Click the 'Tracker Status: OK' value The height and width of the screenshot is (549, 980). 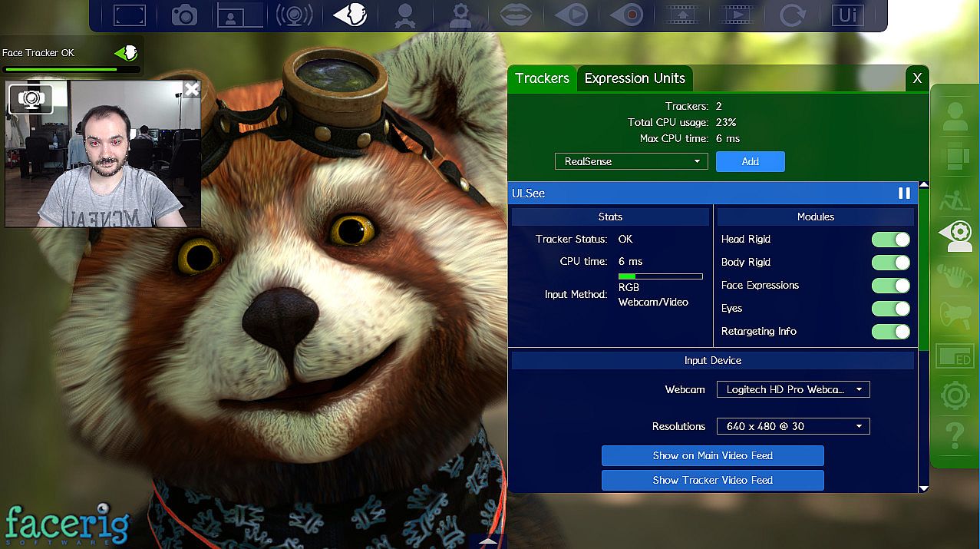[626, 240]
